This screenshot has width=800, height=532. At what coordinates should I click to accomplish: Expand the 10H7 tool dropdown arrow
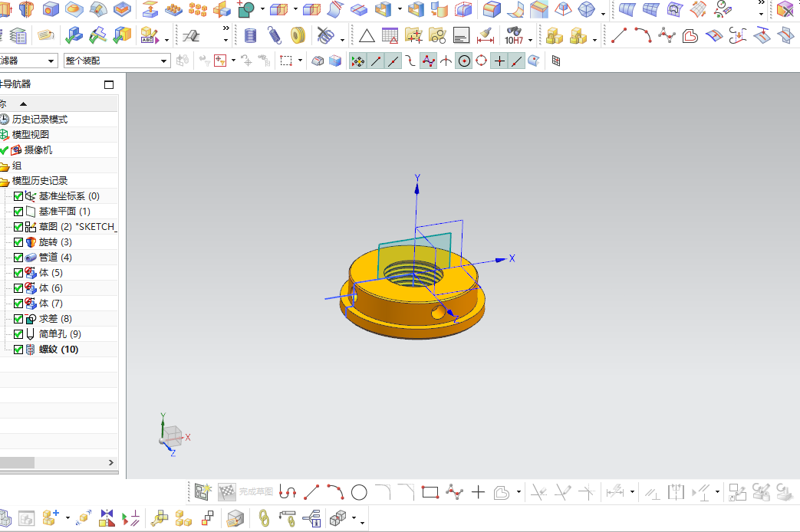click(530, 40)
